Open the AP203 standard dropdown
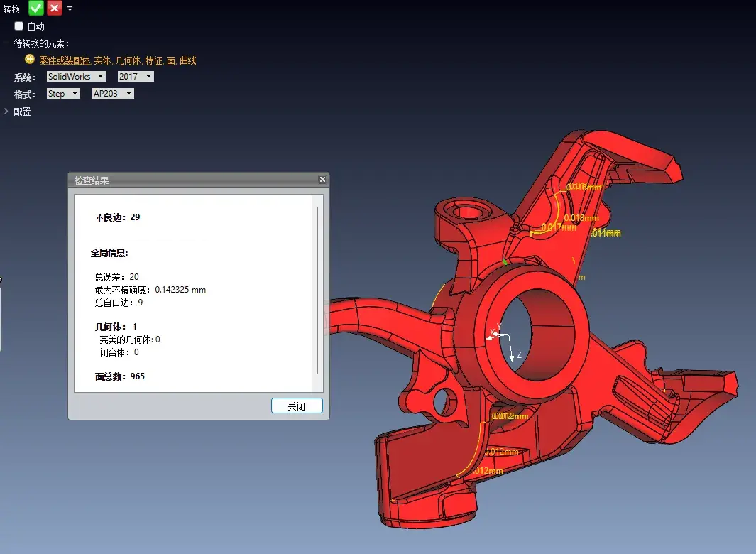Screen dimensions: 756x554 coord(112,93)
